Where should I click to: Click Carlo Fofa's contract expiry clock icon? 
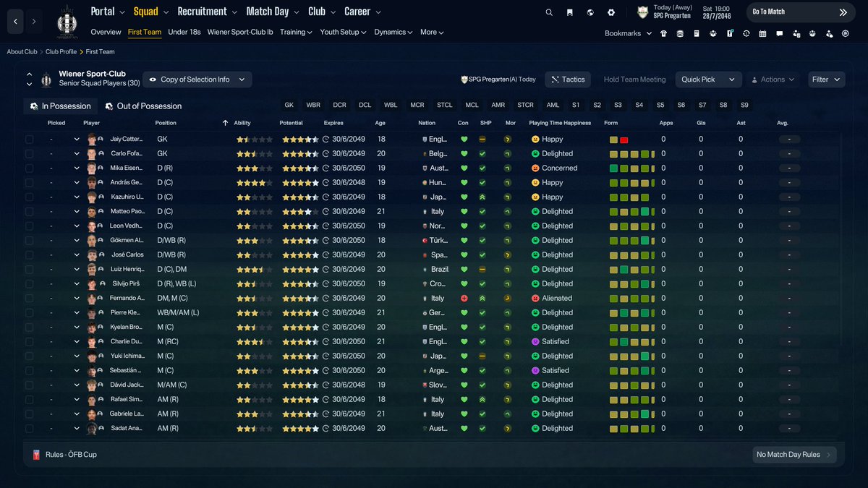click(325, 153)
